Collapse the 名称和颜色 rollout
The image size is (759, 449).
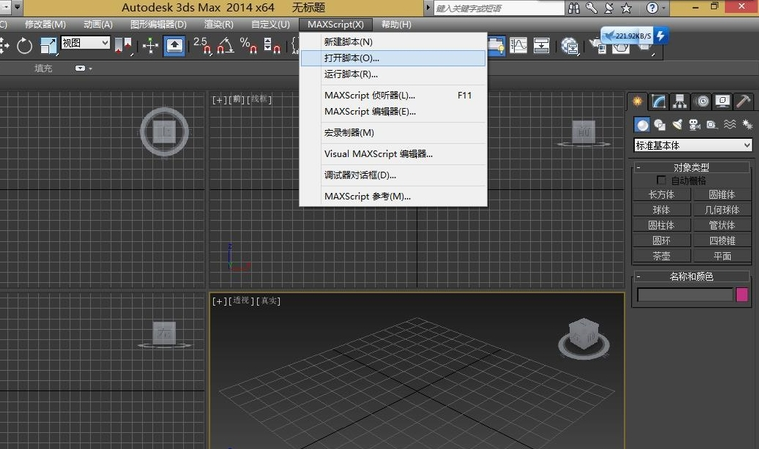click(691, 276)
